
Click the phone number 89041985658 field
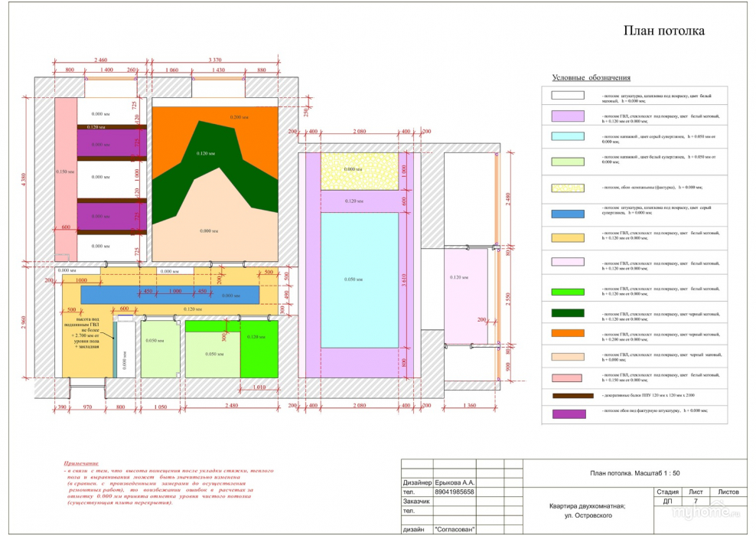(455, 492)
